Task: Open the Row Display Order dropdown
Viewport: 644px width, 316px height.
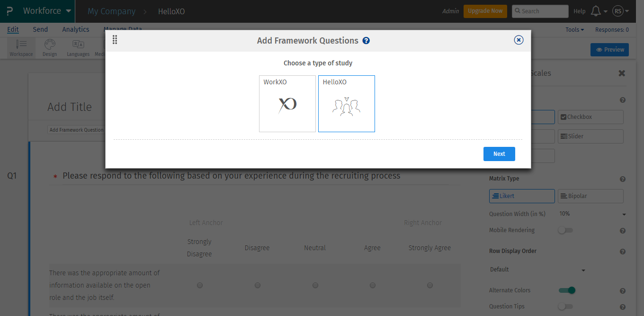Action: pyautogui.click(x=537, y=269)
